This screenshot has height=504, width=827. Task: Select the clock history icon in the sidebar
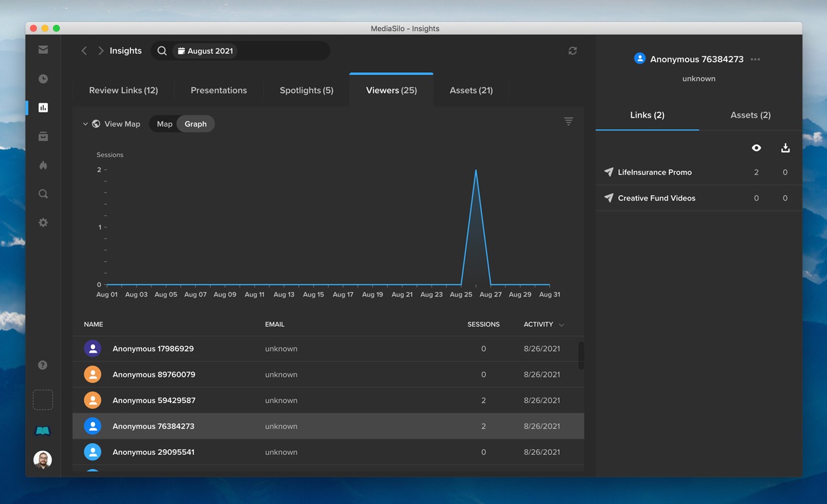pyautogui.click(x=43, y=78)
